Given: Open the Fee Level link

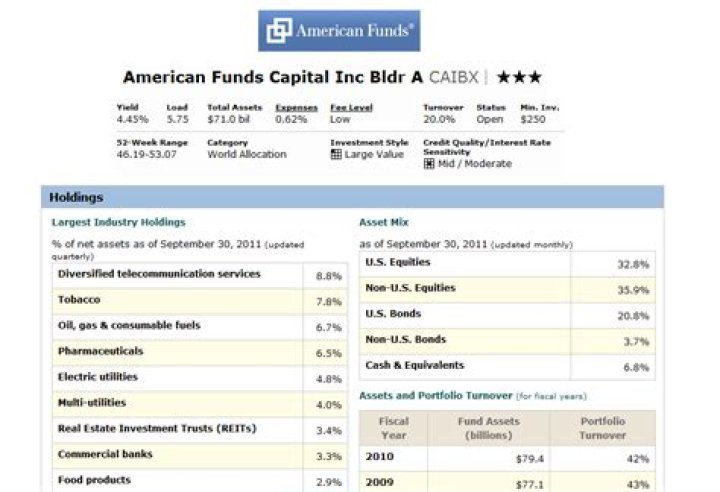Looking at the screenshot, I should click(351, 107).
